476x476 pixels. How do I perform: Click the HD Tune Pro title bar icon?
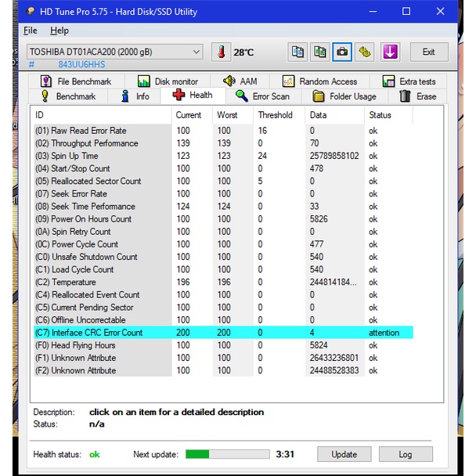30,12
